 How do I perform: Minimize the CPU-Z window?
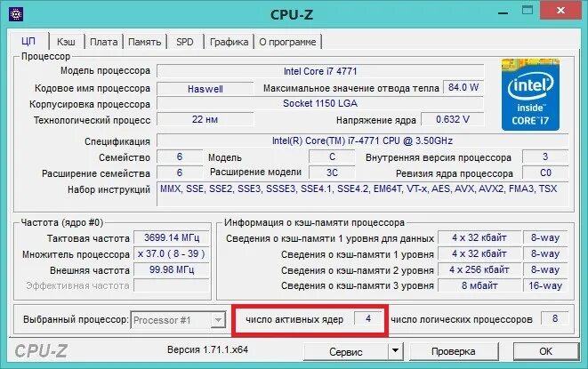(503, 12)
